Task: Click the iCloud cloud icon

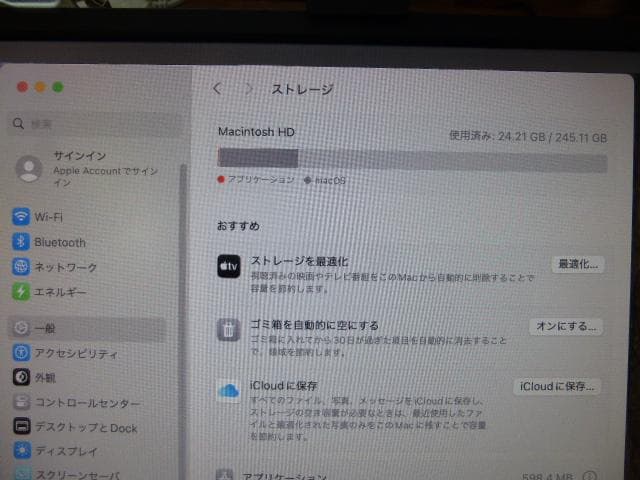Action: pos(229,391)
